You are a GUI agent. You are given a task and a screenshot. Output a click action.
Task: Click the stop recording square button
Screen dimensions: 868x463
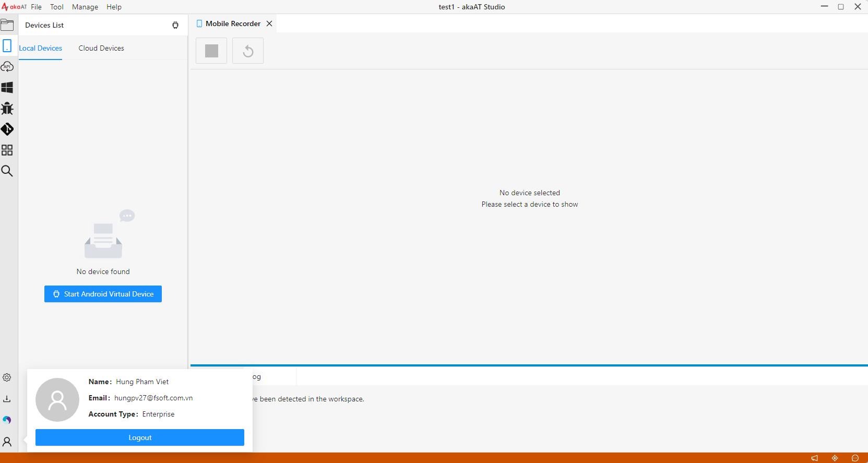(x=211, y=51)
